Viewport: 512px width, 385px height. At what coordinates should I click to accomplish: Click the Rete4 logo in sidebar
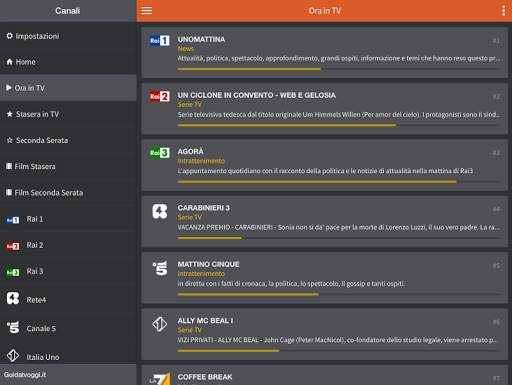click(x=13, y=298)
